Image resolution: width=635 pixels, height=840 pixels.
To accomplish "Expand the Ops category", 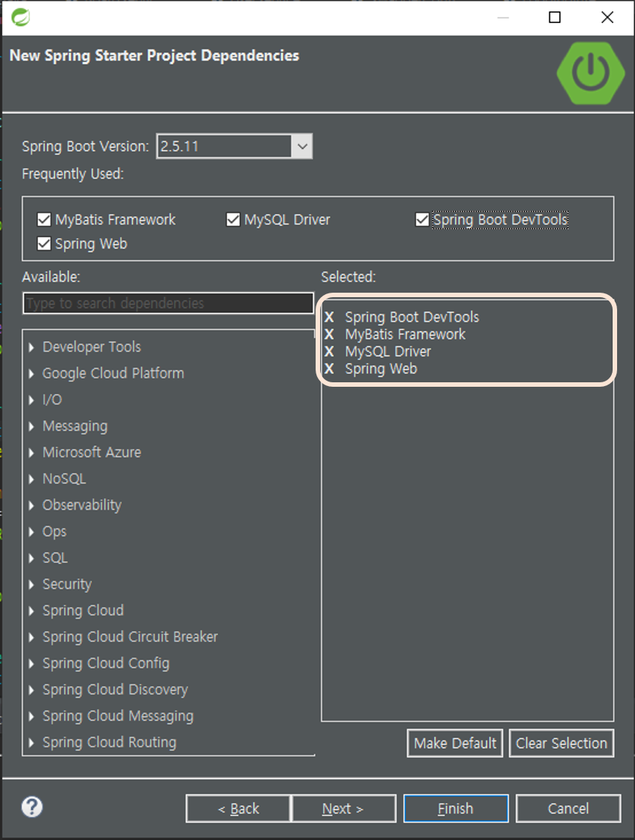I will click(31, 532).
